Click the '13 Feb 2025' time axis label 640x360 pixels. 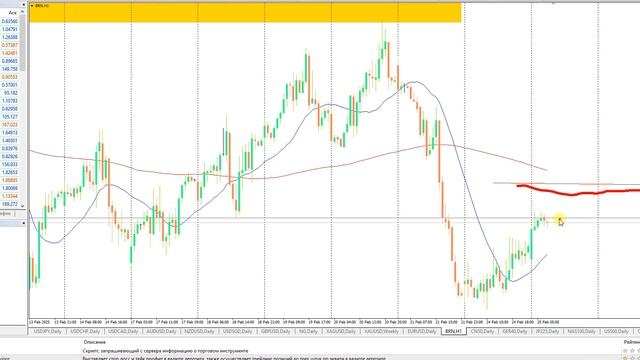coord(38,322)
